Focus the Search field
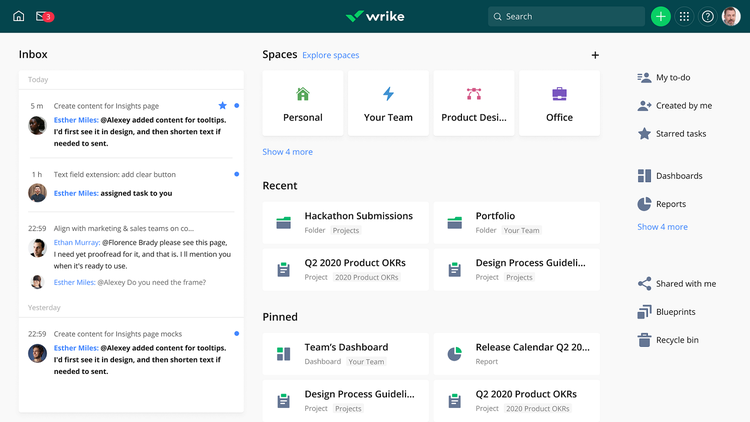750x422 pixels. [566, 17]
